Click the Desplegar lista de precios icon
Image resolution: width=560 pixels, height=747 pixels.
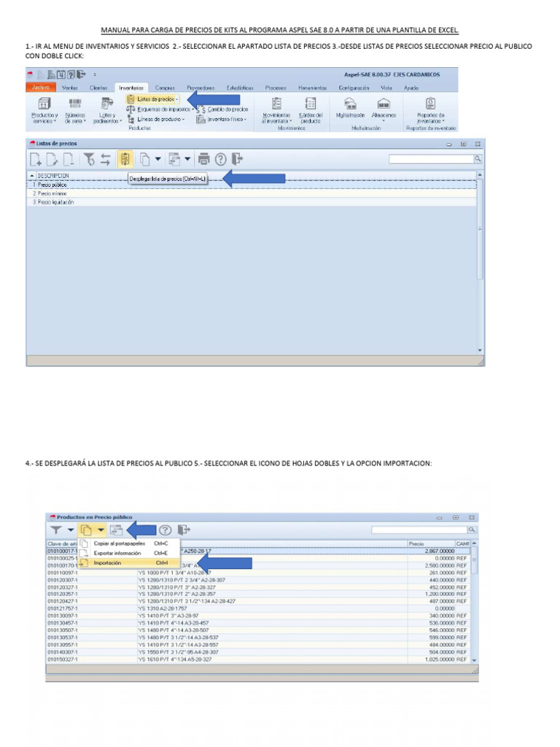(125, 159)
